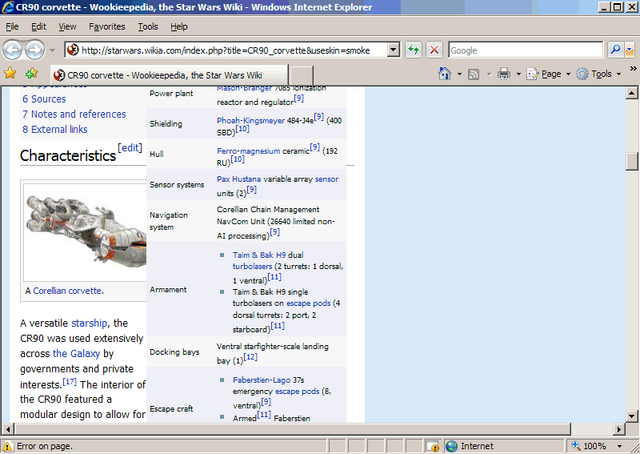Image resolution: width=640 pixels, height=454 pixels.
Task: Click Add to Favorites icon
Action: tap(31, 73)
